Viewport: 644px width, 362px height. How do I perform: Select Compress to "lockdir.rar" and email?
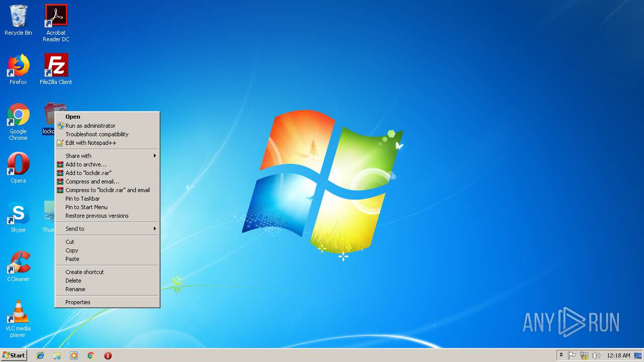point(107,190)
